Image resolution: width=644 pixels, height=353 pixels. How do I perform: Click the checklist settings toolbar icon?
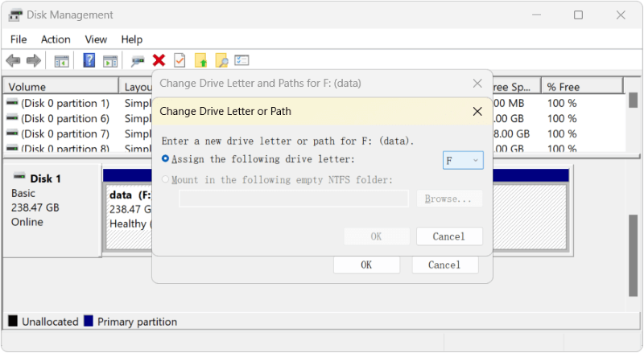[x=242, y=60]
